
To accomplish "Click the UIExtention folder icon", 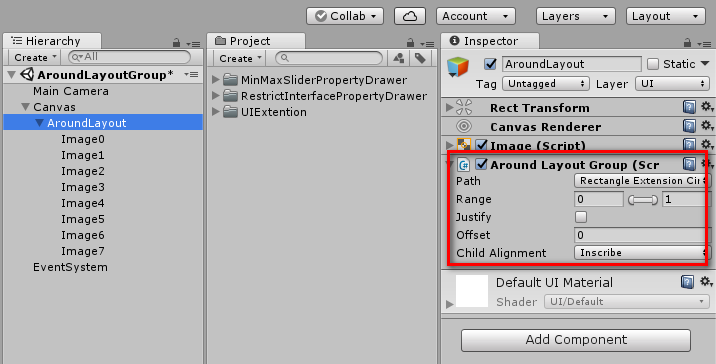I will pos(231,112).
